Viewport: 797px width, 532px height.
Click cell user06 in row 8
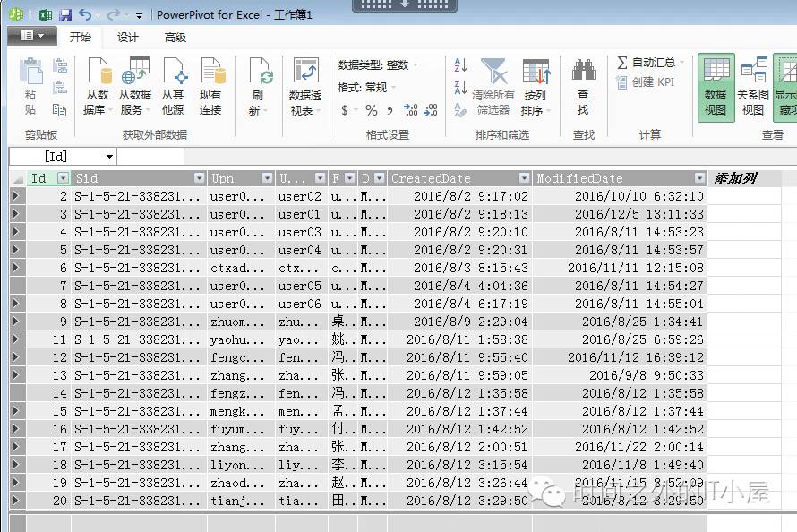point(300,304)
